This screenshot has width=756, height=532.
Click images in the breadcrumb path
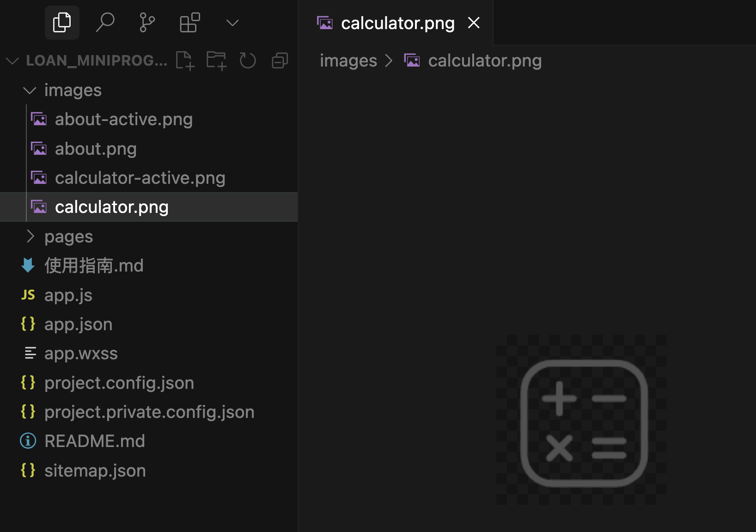(x=348, y=60)
